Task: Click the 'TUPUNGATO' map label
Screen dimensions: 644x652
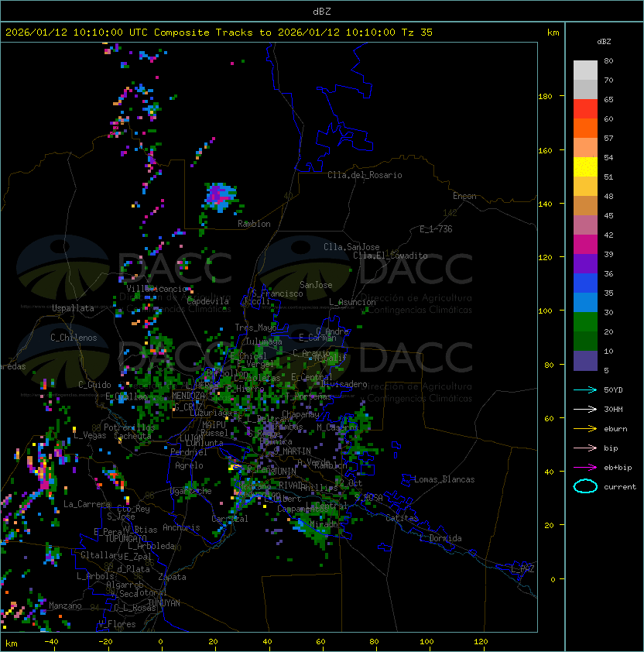Action: 125,539
